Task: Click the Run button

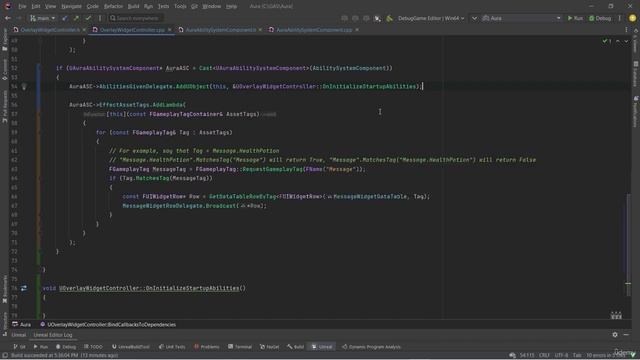Action: [x=575, y=18]
